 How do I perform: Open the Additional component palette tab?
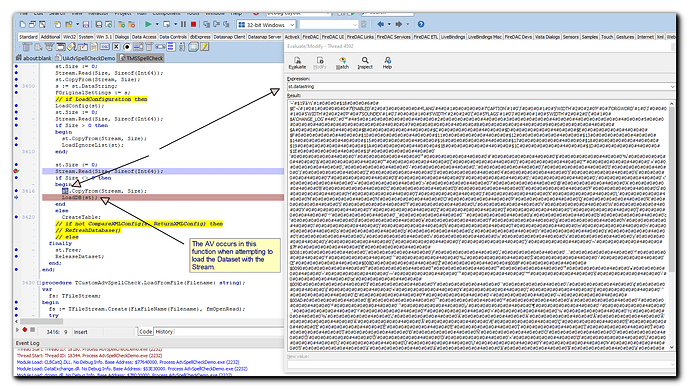tap(50, 37)
